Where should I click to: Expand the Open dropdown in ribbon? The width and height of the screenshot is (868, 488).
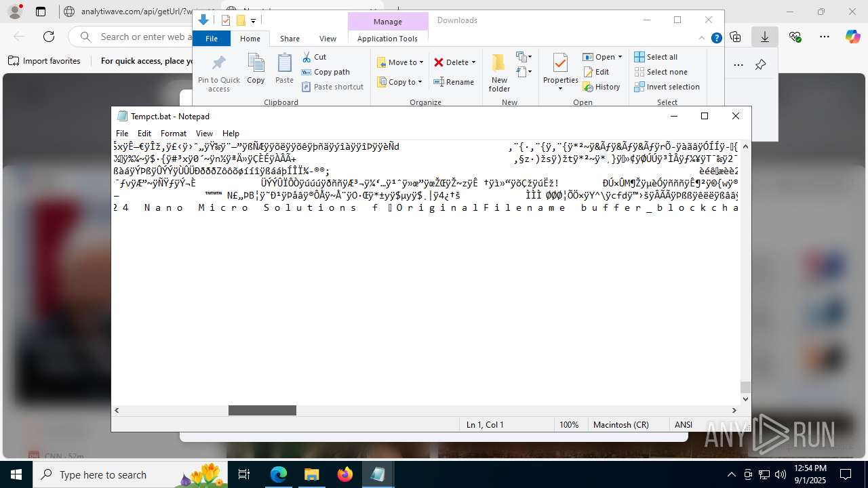pos(620,57)
